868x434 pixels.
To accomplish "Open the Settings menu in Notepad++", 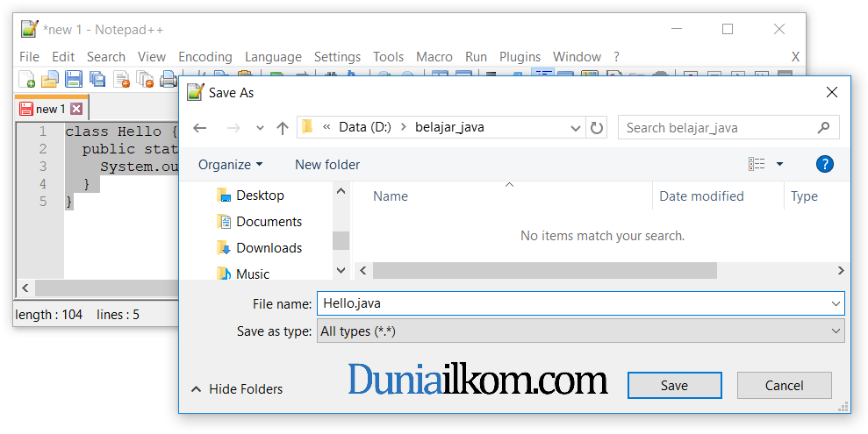I will (337, 57).
